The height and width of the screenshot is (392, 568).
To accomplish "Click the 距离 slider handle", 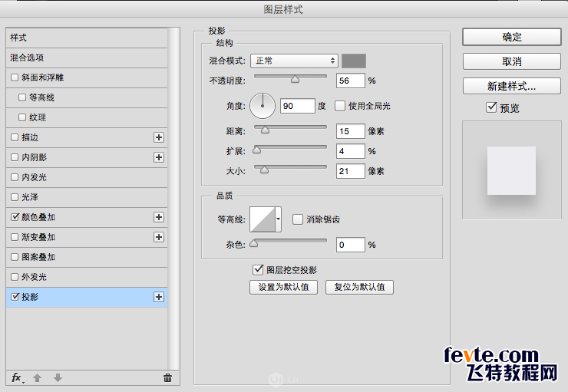I will [x=265, y=130].
